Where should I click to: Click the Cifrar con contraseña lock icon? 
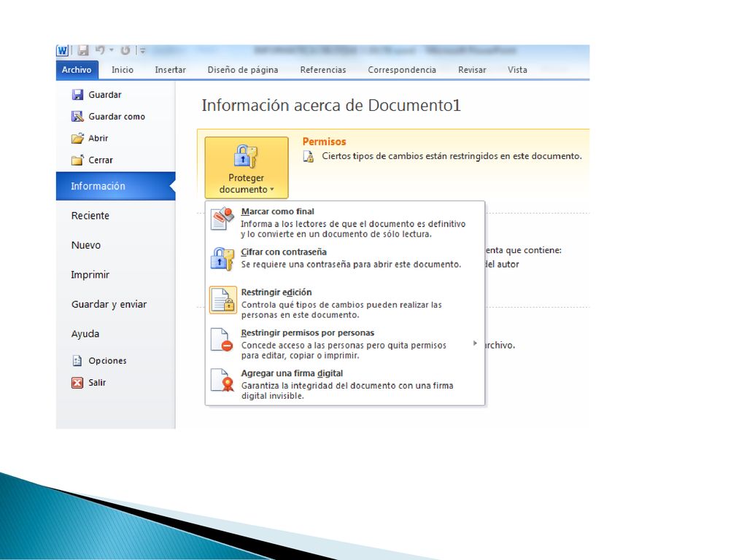click(x=222, y=259)
